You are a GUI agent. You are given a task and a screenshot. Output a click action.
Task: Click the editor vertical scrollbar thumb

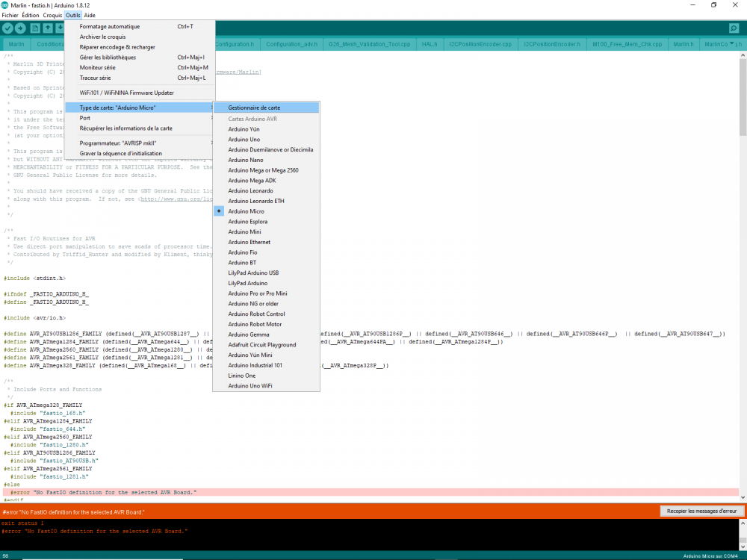[x=743, y=97]
